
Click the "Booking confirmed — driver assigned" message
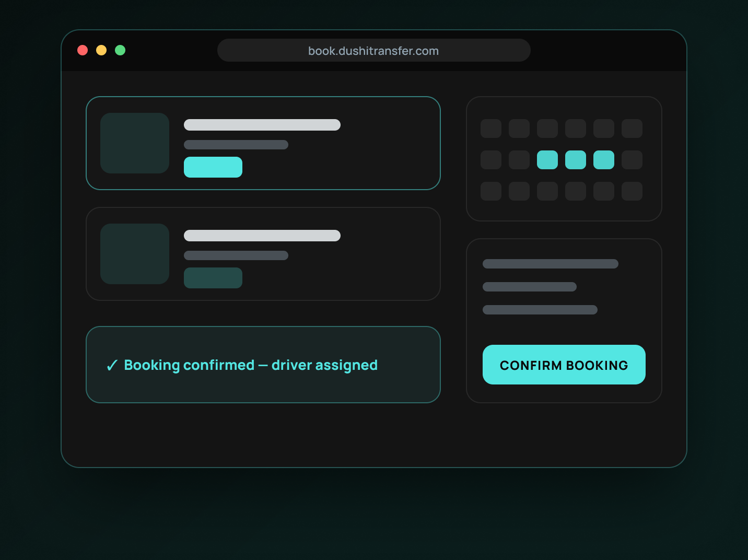251,365
